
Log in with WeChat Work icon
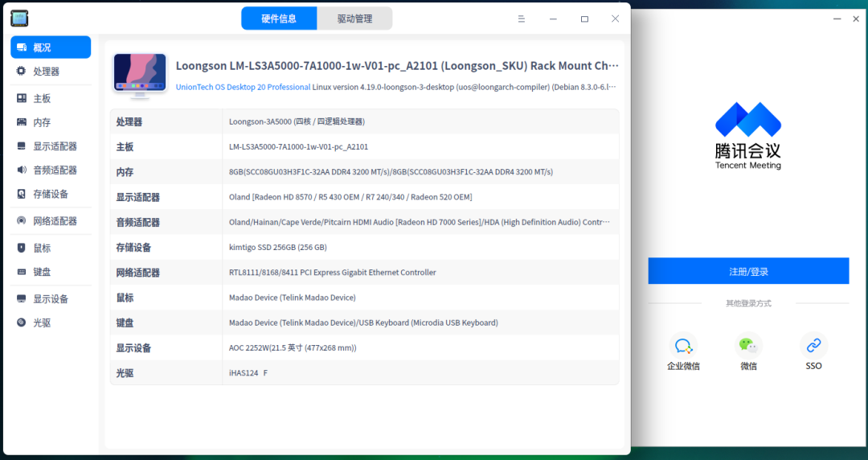pyautogui.click(x=683, y=347)
